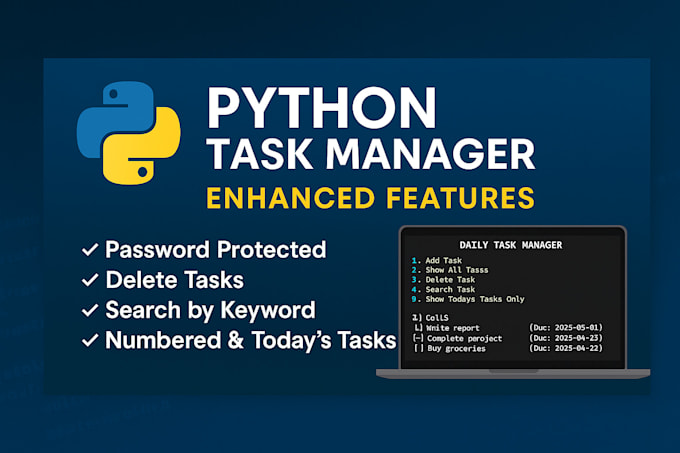Click the 'Delete Tasks' feature text
Image resolution: width=680 pixels, height=453 pixels.
(175, 280)
